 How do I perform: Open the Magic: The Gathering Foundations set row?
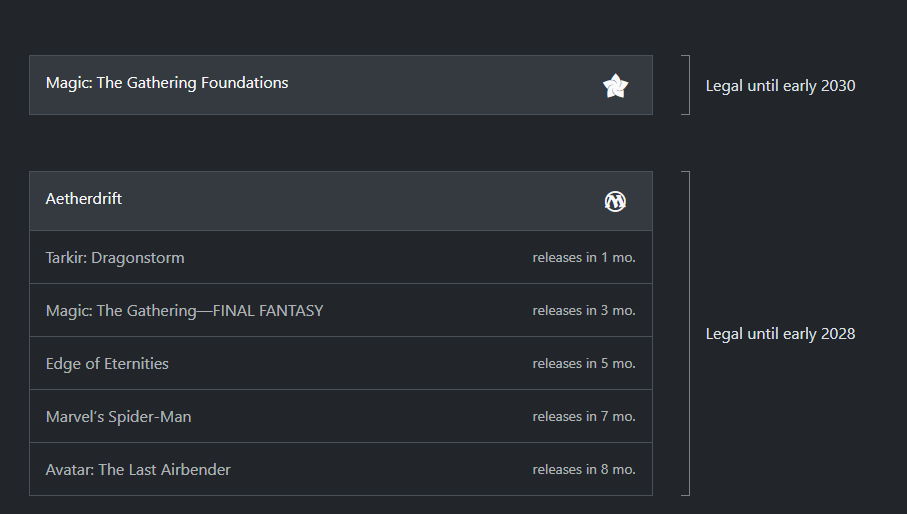341,85
